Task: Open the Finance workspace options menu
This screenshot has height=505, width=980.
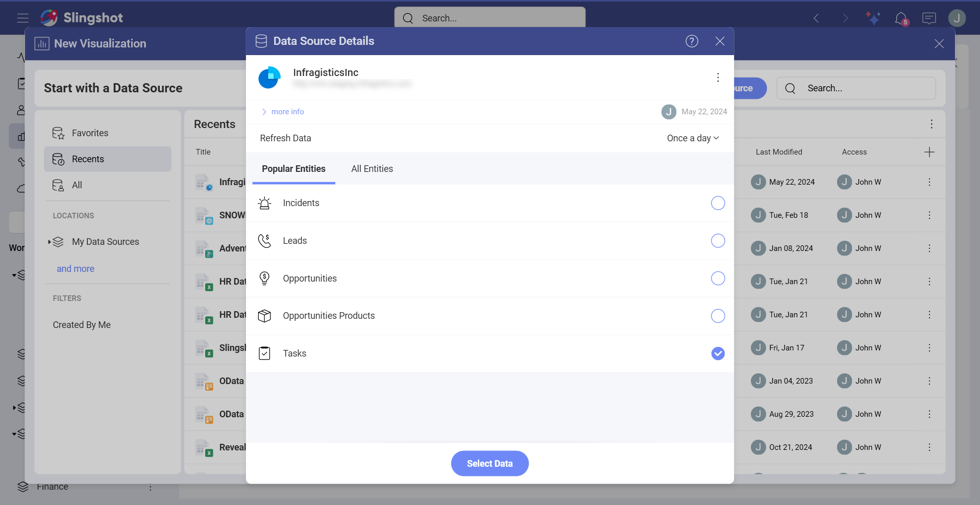Action: click(150, 487)
